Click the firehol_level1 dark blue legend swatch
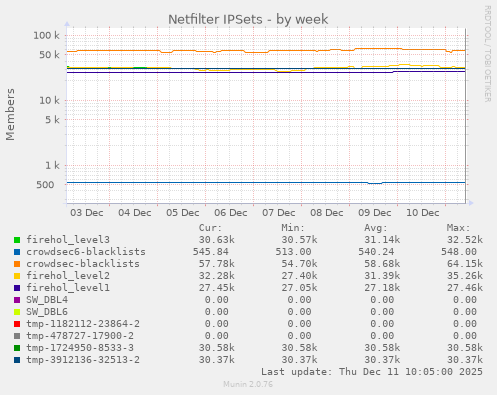Screen dimensions: 497x395 point(17,288)
